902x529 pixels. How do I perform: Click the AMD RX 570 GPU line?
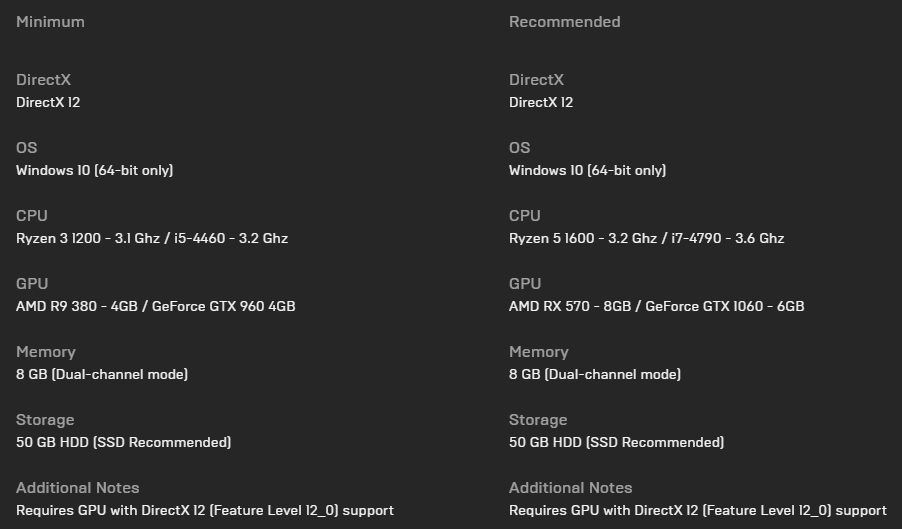coord(656,306)
